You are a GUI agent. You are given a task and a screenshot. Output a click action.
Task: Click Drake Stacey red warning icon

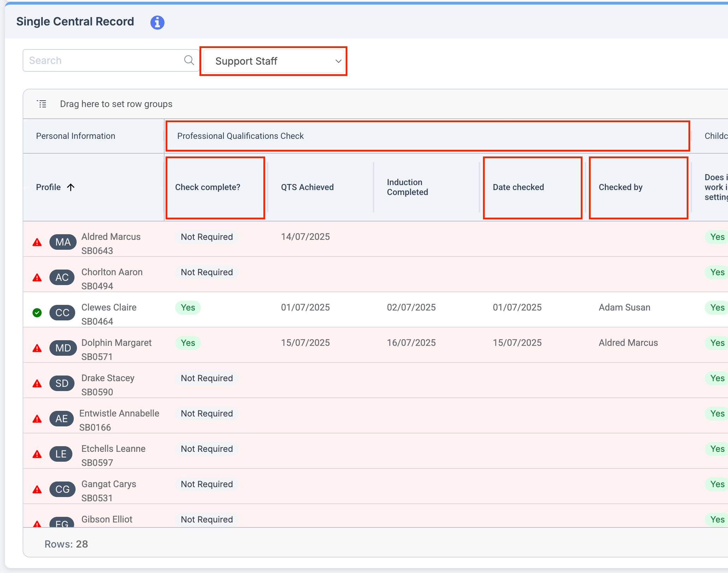click(x=37, y=384)
